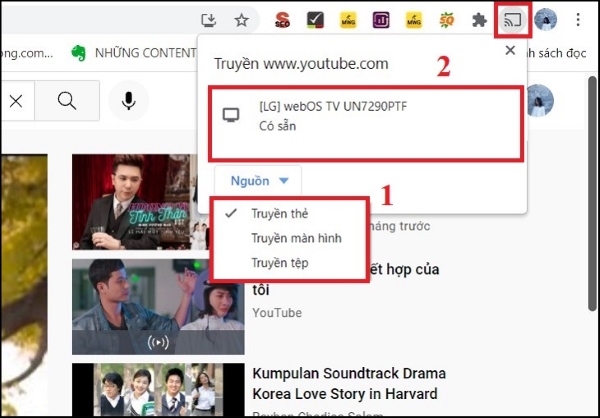Select the checked Truyền thẻ option
The height and width of the screenshot is (418, 600).
click(x=279, y=214)
